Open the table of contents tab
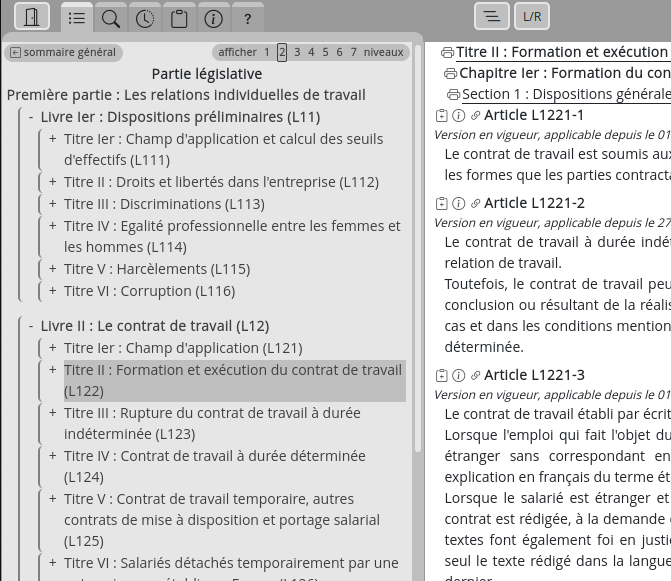The height and width of the screenshot is (581, 671). pos(76,19)
